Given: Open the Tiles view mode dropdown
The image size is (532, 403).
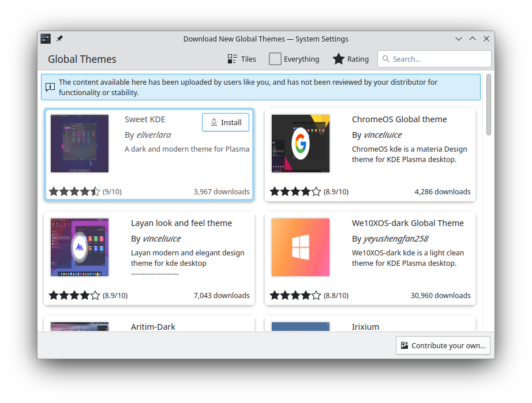Looking at the screenshot, I should coord(242,59).
